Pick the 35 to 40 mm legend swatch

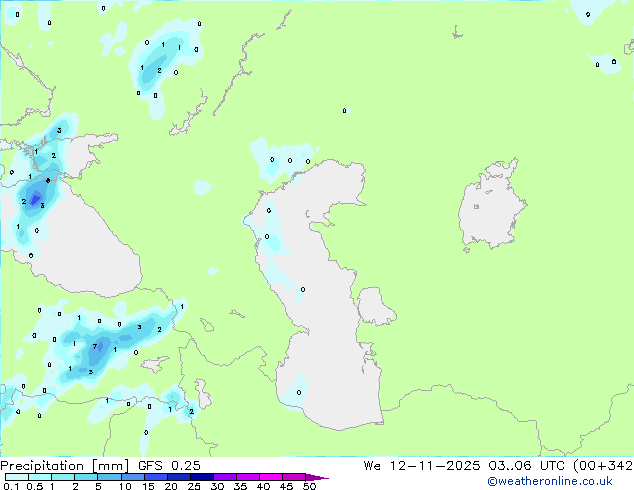click(247, 477)
